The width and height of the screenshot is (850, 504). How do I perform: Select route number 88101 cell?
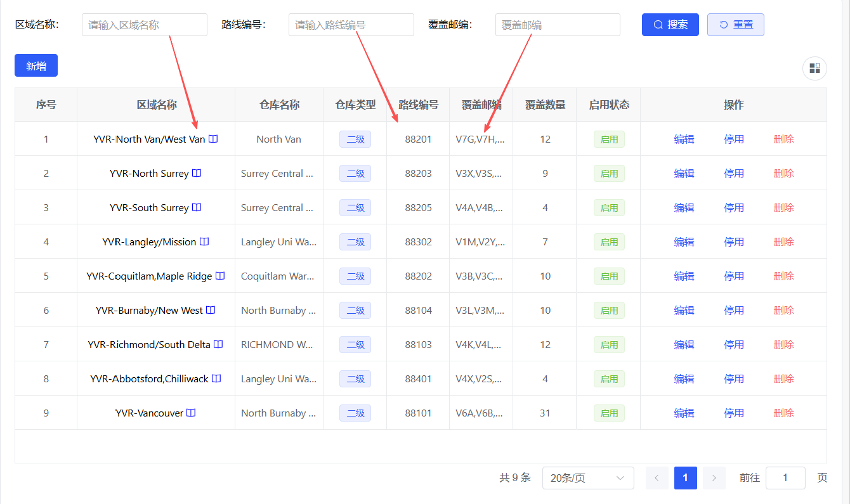418,413
